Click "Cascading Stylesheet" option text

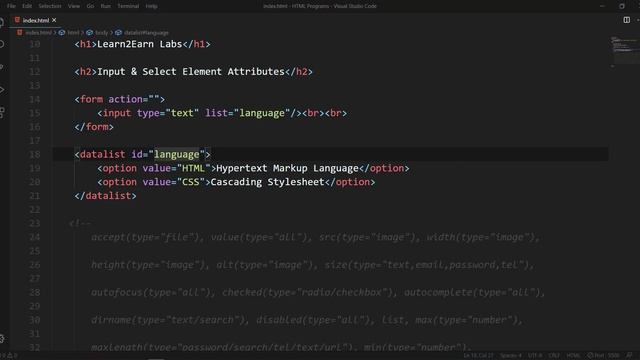pos(267,182)
